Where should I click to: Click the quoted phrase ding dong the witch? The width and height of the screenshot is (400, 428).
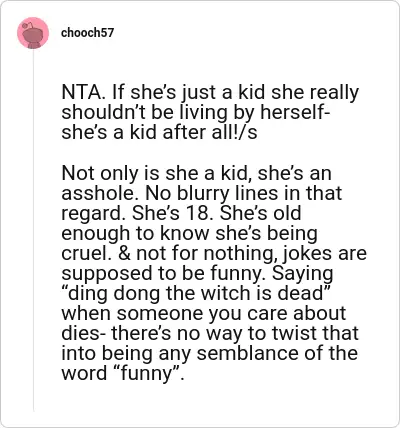tap(160, 293)
